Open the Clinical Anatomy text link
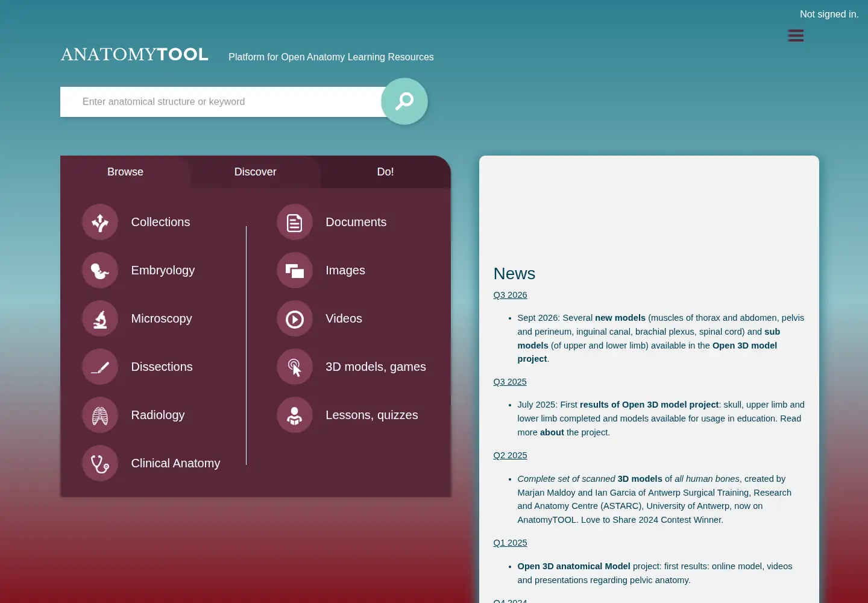868x603 pixels. point(176,463)
